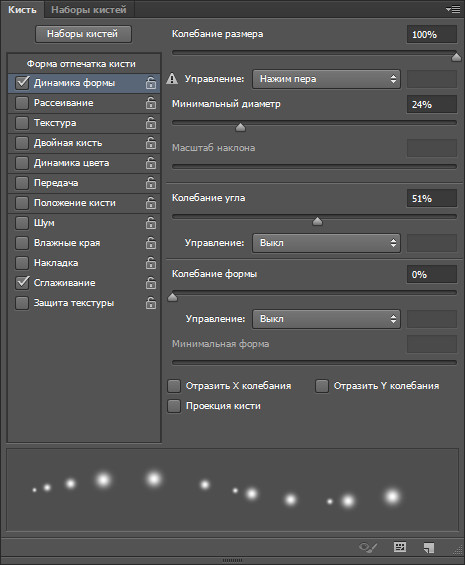Switch to the Наборы кистей tab

click(x=89, y=10)
